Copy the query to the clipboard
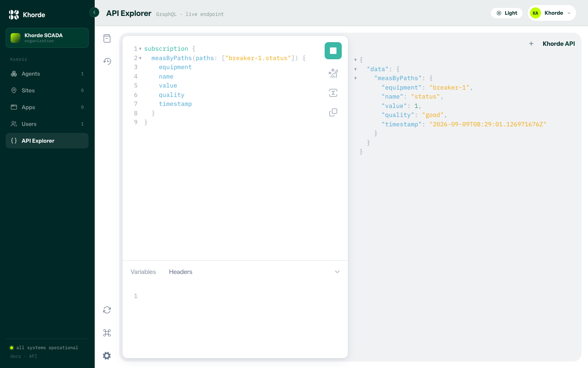The image size is (588, 368). [333, 112]
